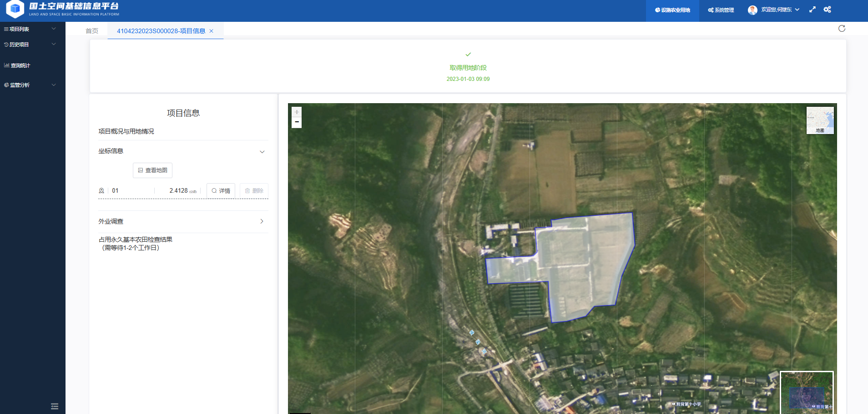
Task: Zoom out on the map
Action: click(x=297, y=123)
